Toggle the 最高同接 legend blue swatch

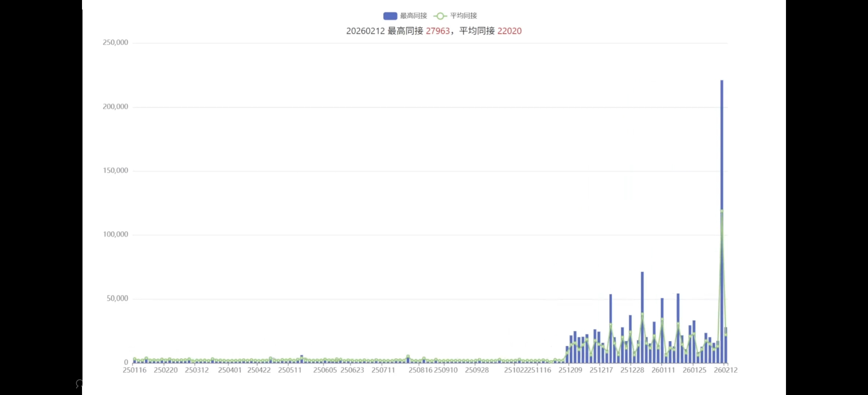point(390,16)
